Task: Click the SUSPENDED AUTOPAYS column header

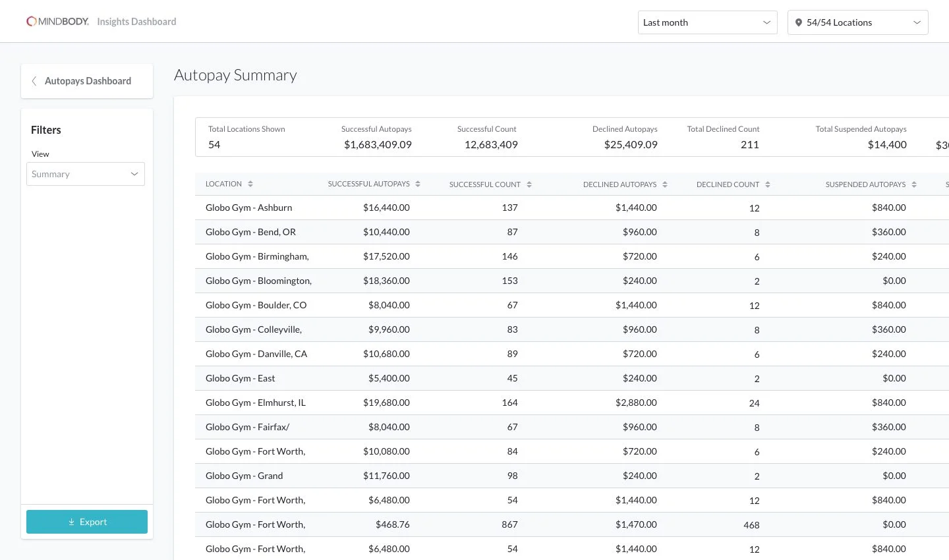Action: coord(866,184)
